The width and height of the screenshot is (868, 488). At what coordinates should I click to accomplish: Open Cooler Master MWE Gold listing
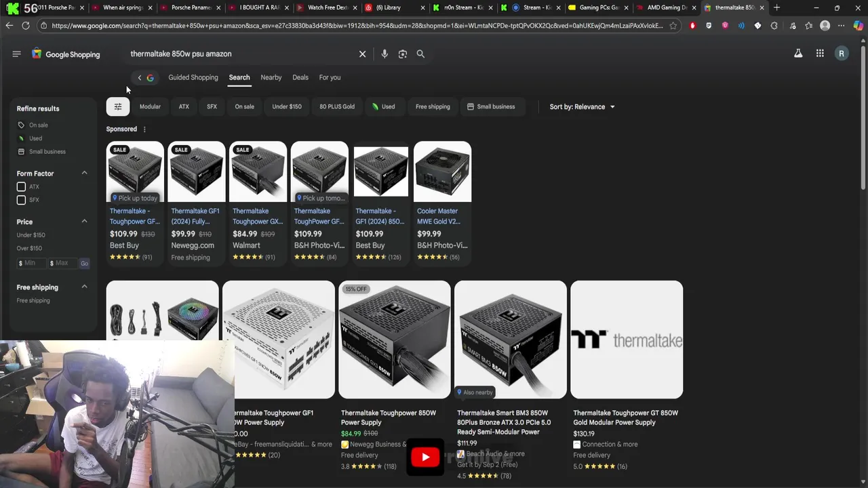(x=442, y=202)
